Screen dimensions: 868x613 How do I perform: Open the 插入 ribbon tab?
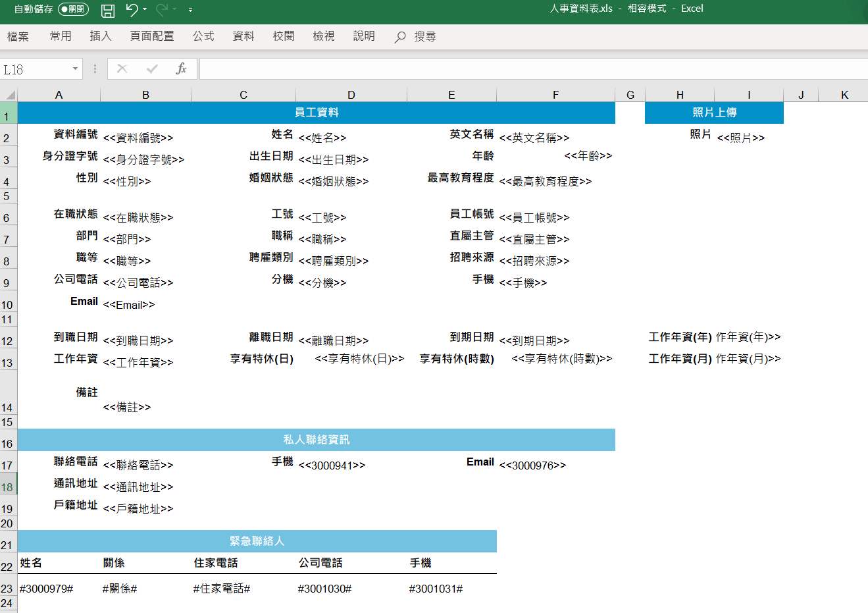click(101, 36)
